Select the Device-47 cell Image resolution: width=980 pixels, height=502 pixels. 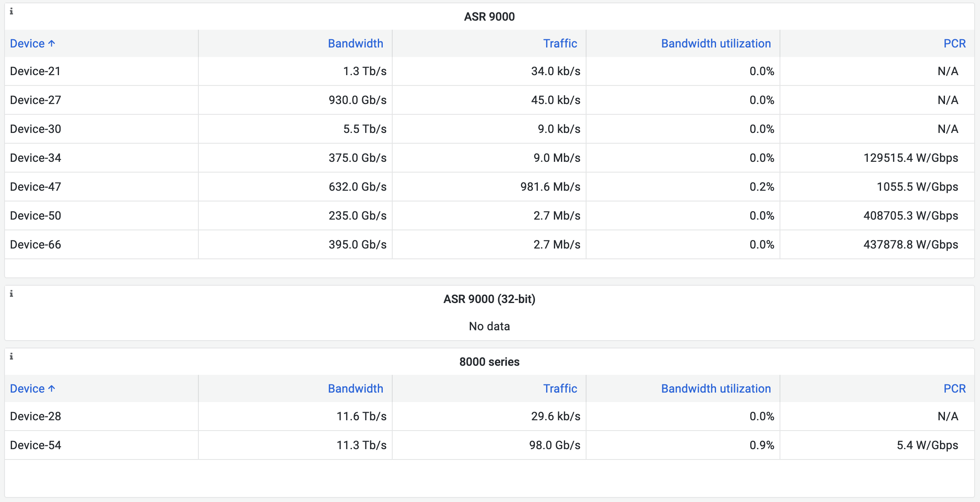pyautogui.click(x=35, y=187)
